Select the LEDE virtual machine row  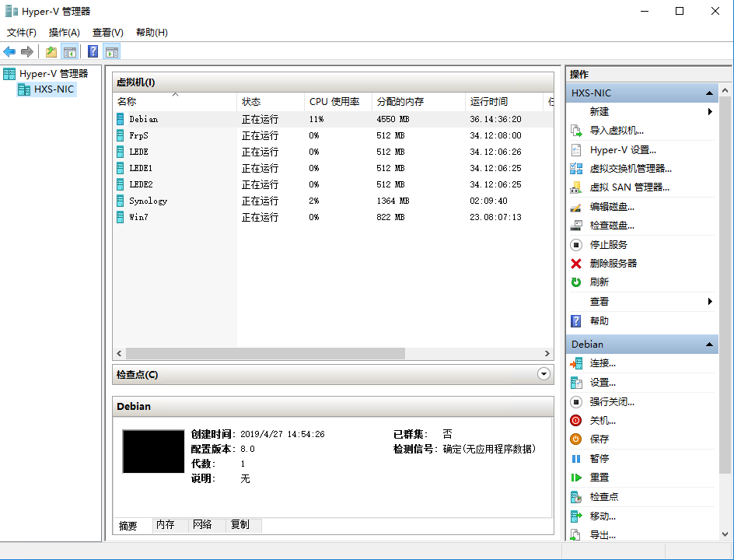pyautogui.click(x=333, y=152)
